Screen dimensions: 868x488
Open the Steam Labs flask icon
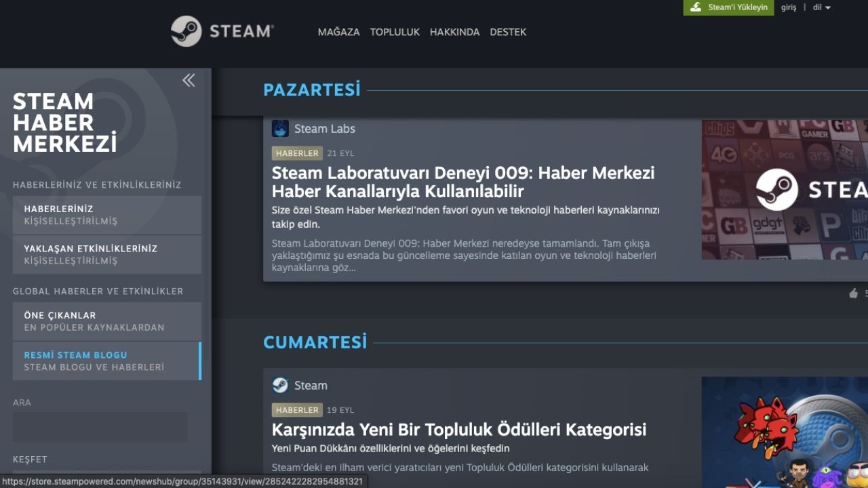pos(280,128)
